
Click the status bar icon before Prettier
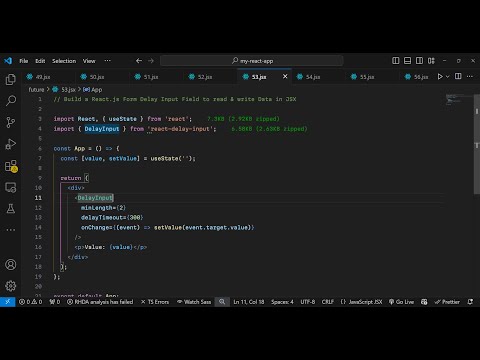(x=424, y=302)
